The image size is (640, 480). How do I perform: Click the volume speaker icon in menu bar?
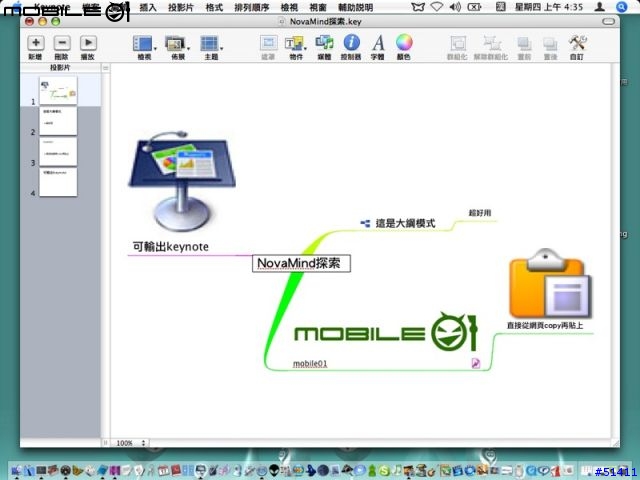pos(455,7)
